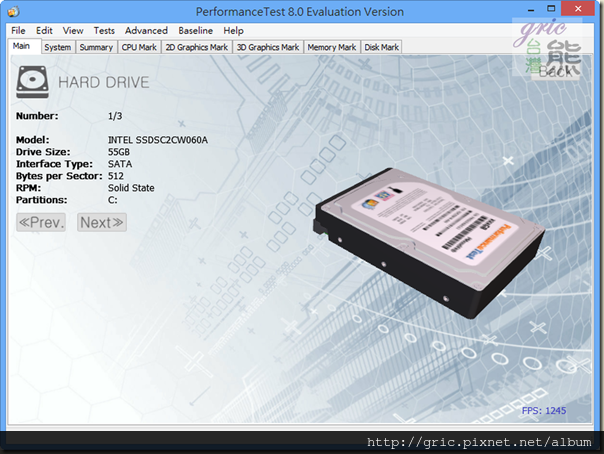Open the View menu
This screenshot has height=454, width=604.
[73, 30]
